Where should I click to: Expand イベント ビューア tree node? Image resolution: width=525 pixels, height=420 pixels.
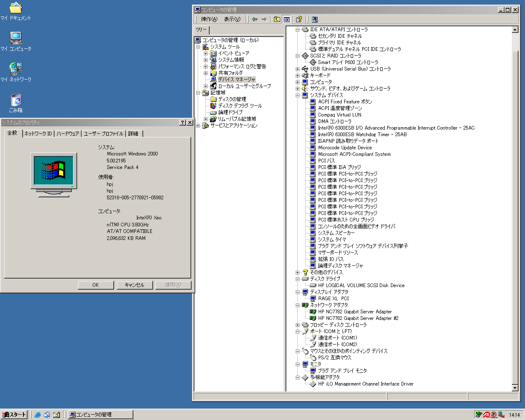tap(205, 53)
